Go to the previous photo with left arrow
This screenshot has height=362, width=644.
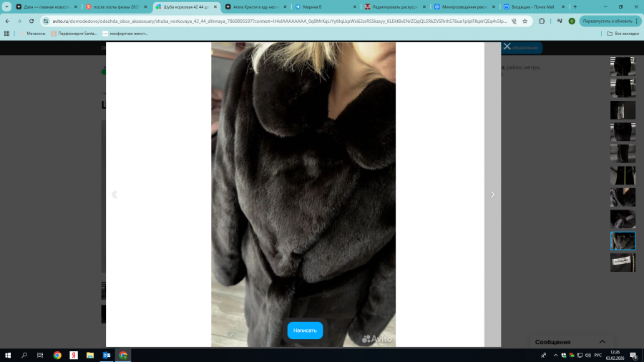point(114,195)
